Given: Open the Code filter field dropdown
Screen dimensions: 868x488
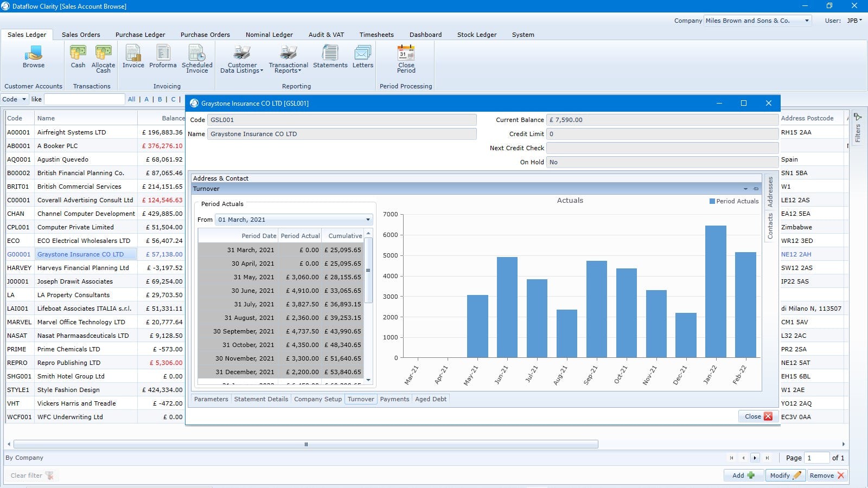Looking at the screenshot, I should point(24,99).
